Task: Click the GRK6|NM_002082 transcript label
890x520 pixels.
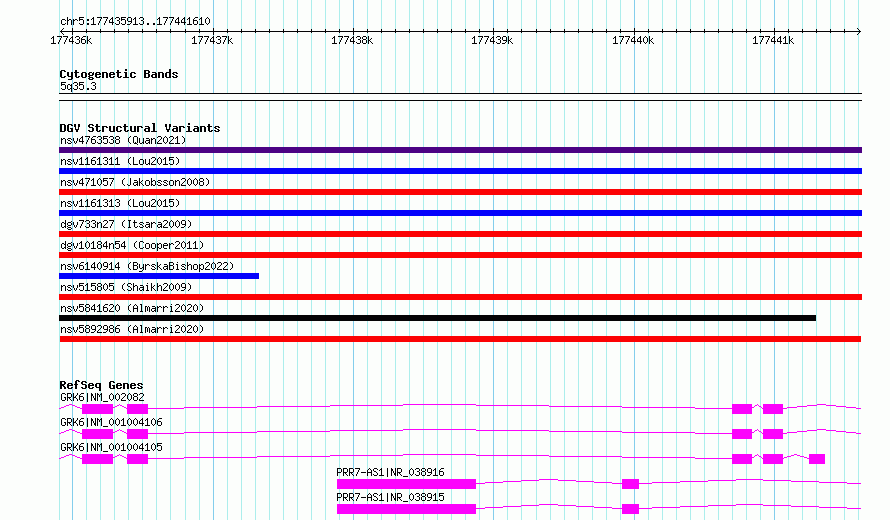Action: click(102, 397)
